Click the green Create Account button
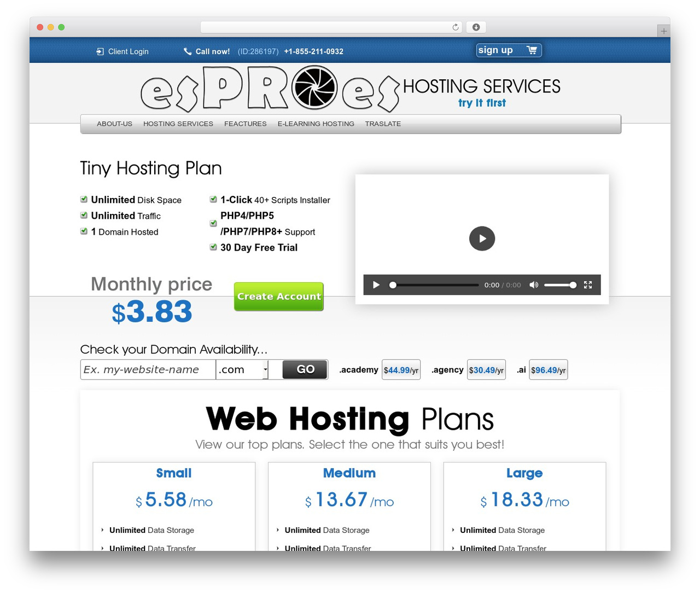Screen dimensions: 700x593 (x=279, y=296)
